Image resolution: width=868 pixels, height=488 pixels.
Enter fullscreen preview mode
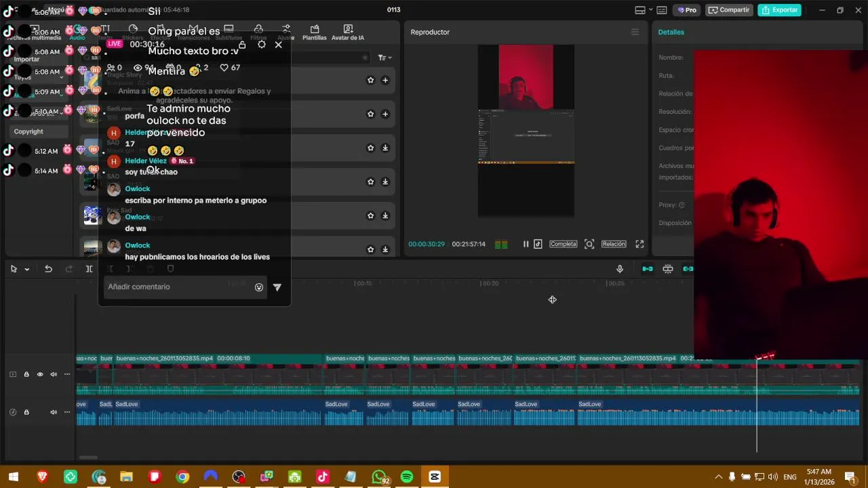(x=639, y=244)
